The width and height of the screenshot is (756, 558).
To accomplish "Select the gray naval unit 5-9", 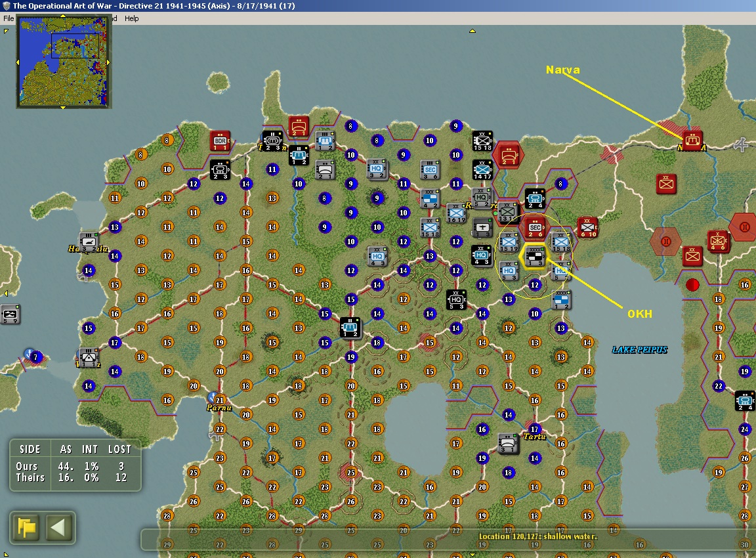I will click(10, 314).
